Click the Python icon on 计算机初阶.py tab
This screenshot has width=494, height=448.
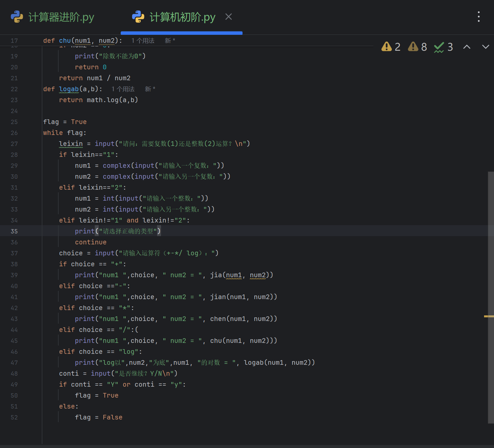(138, 17)
